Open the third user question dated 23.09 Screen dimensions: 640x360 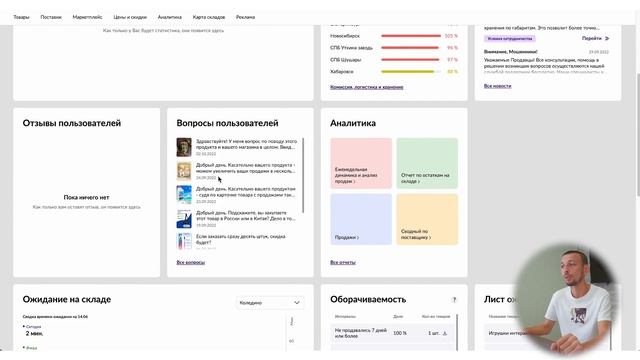[245, 192]
